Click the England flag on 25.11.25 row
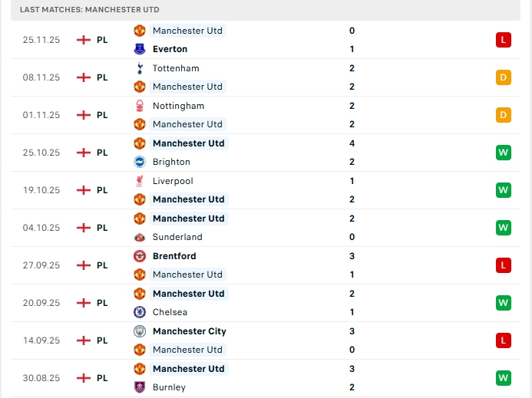This screenshot has height=398, width=532. [x=84, y=40]
